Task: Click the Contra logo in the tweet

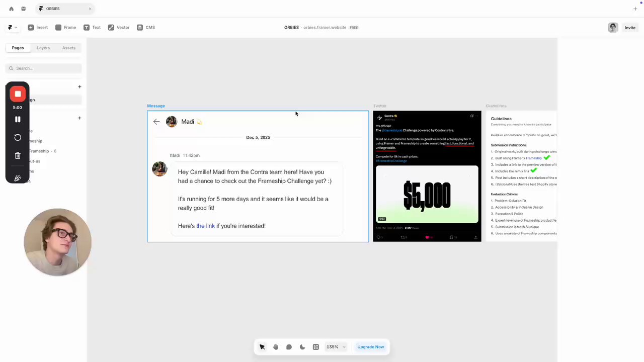Action: [379, 117]
